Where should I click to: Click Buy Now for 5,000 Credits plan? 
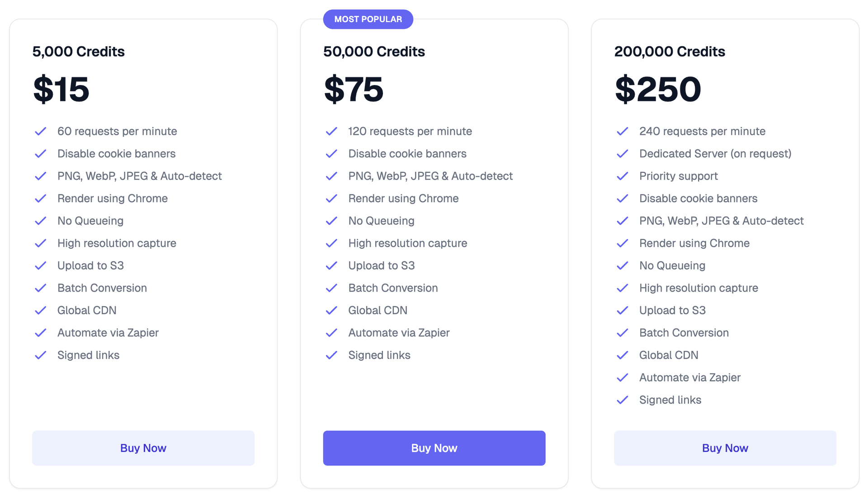(x=143, y=448)
